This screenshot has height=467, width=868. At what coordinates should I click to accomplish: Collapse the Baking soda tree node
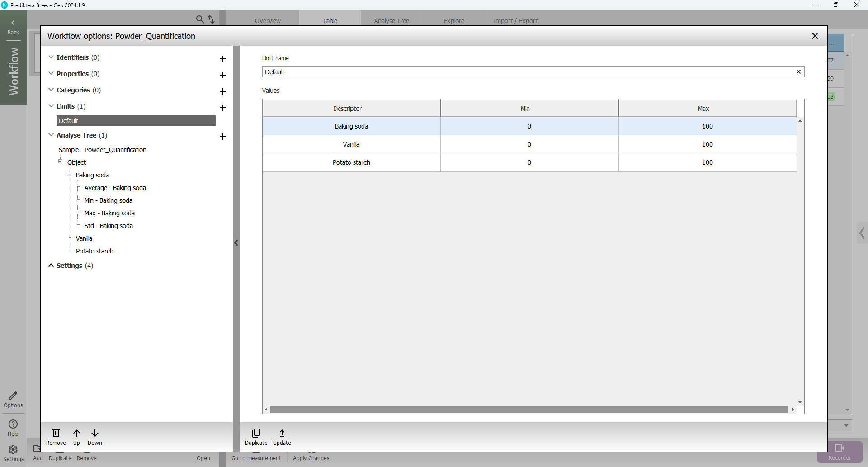click(69, 175)
